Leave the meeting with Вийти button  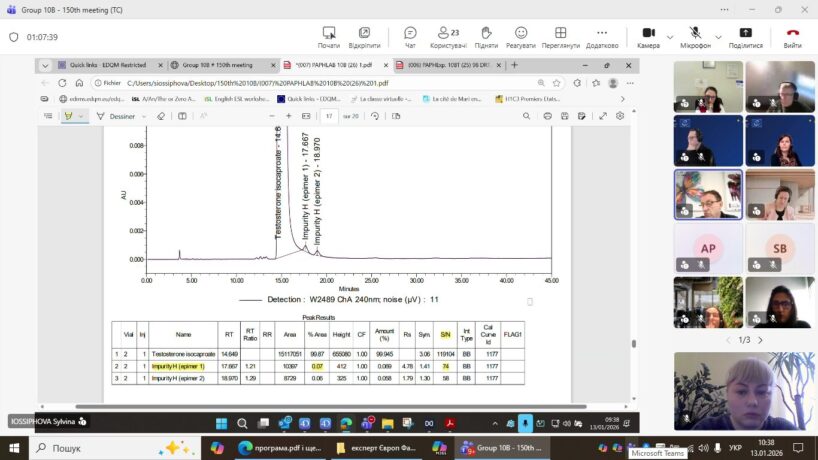click(792, 37)
